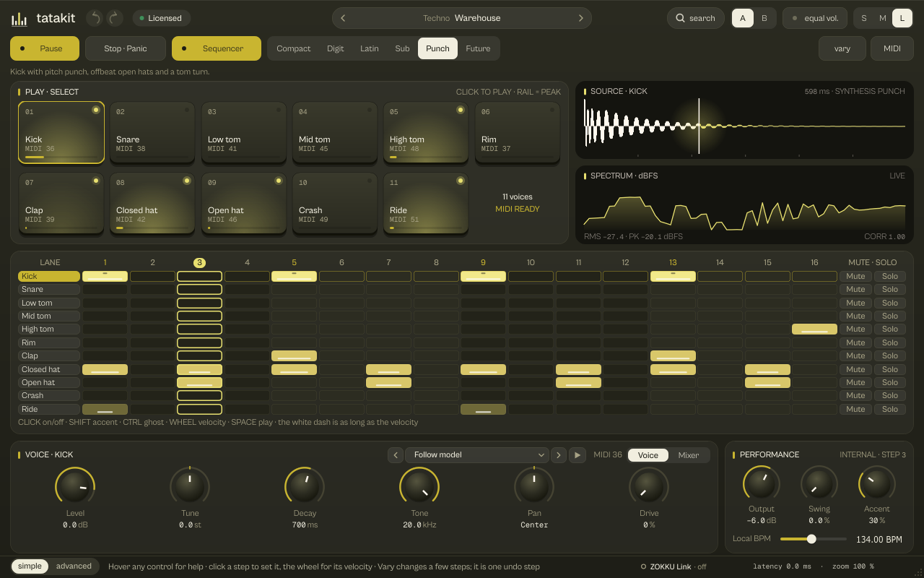The height and width of the screenshot is (578, 924).
Task: Click the tatakit logo icon
Action: (19, 18)
